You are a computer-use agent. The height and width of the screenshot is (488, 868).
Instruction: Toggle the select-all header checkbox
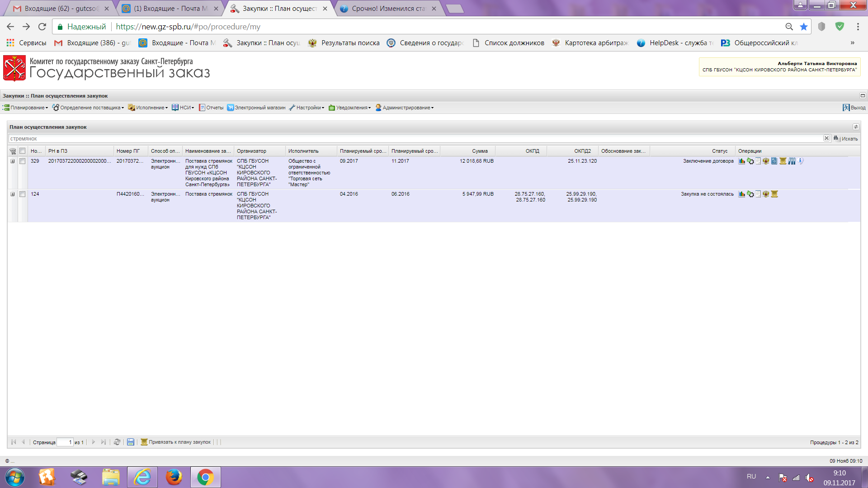pos(22,151)
